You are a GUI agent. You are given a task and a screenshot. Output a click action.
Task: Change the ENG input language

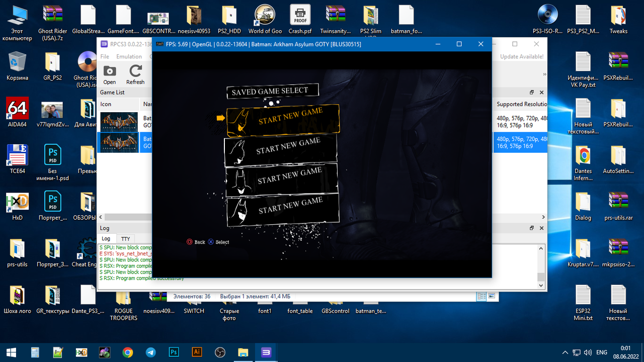pos(602,352)
